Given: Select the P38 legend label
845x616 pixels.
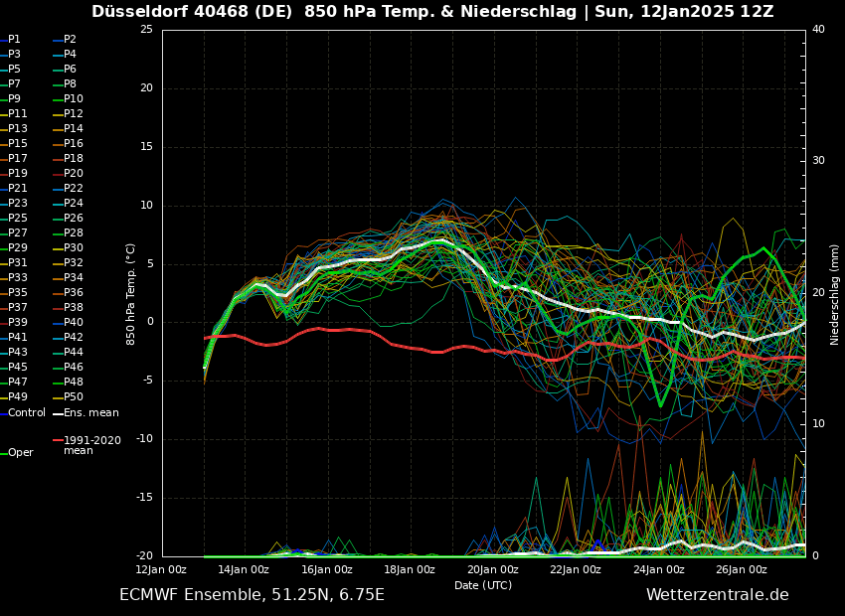Looking at the screenshot, I should 74,308.
